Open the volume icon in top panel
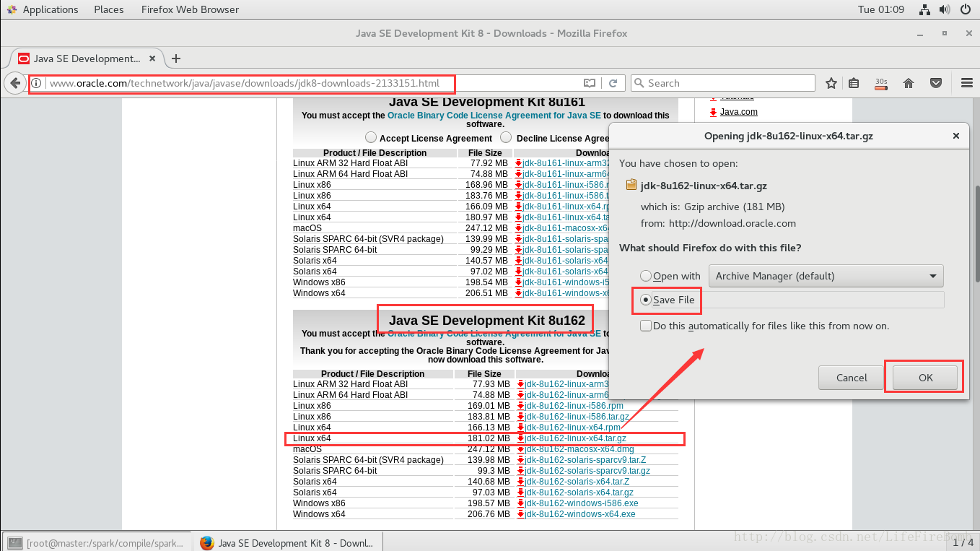 tap(945, 9)
